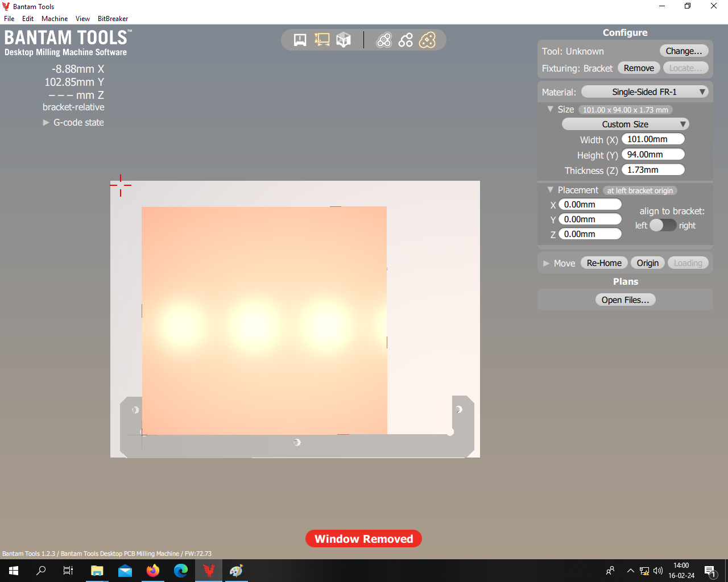The width and height of the screenshot is (728, 582).
Task: Click the size summary 101.00 x 94.00 x 1.73 mm
Action: point(626,110)
